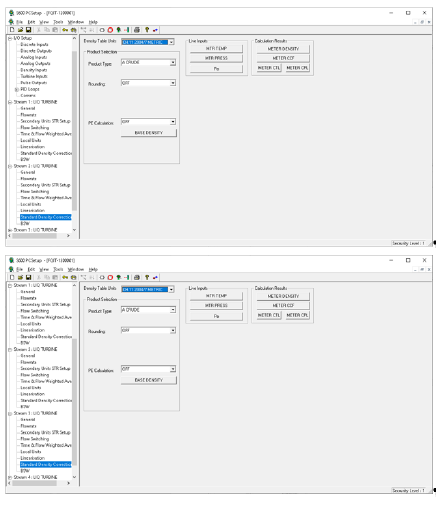439x507 pixels.
Task: Select Discrete Inputs in upper window tree
Action: point(34,45)
